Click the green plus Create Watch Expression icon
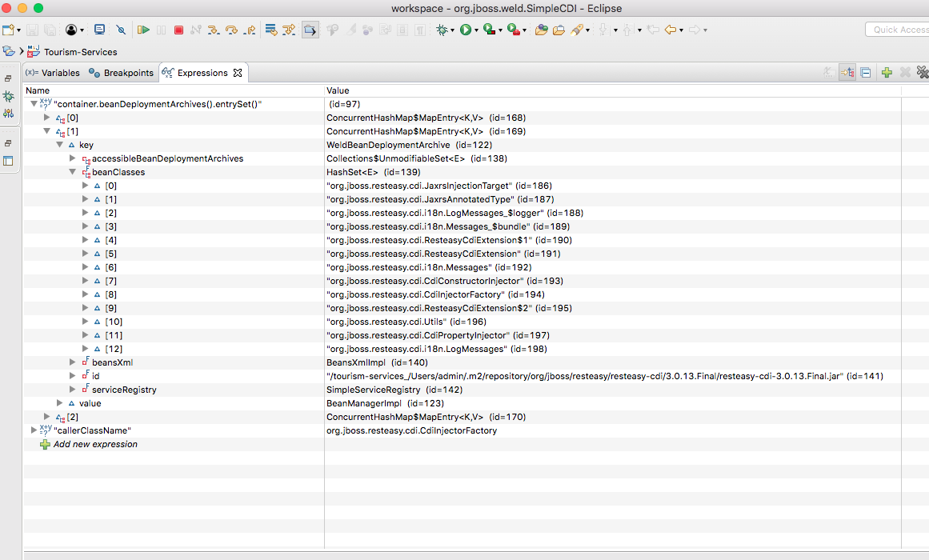The width and height of the screenshot is (929, 560). [887, 73]
